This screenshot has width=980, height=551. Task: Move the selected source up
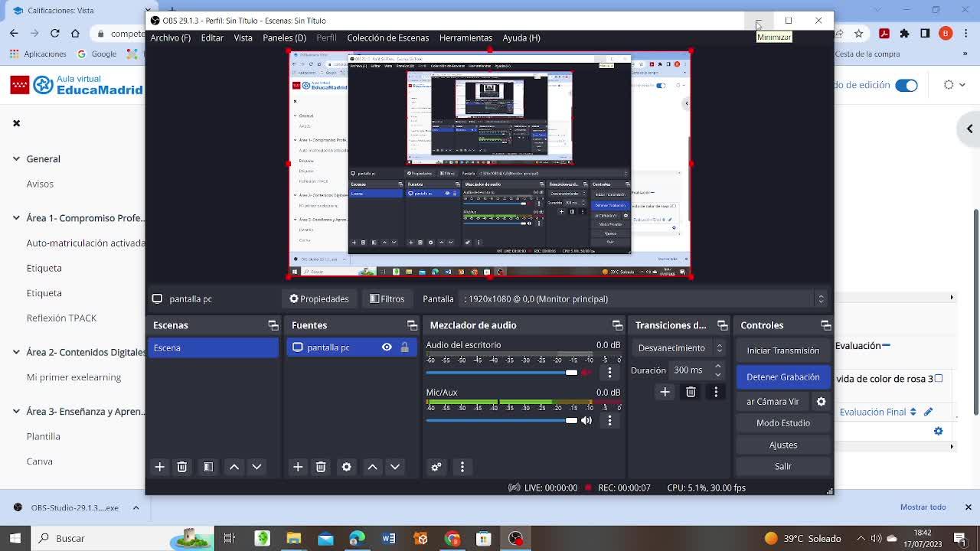372,467
